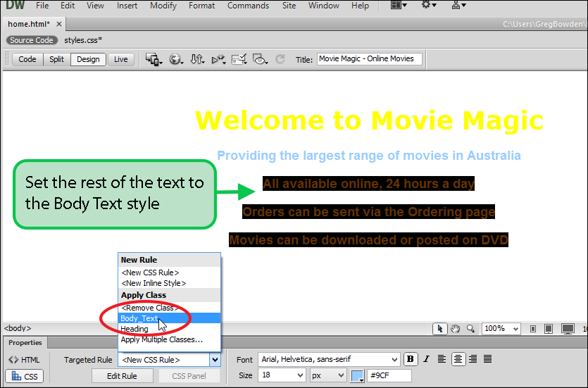Select the body tag selector

click(x=18, y=328)
